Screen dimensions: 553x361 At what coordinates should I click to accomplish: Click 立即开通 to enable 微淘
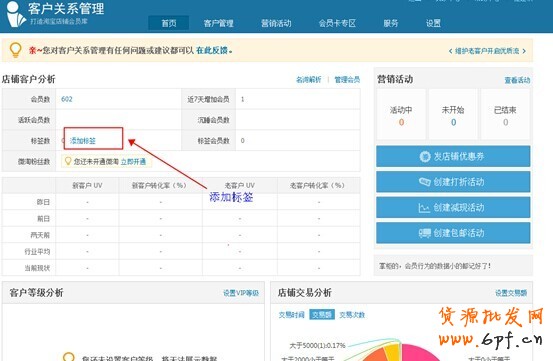(133, 162)
